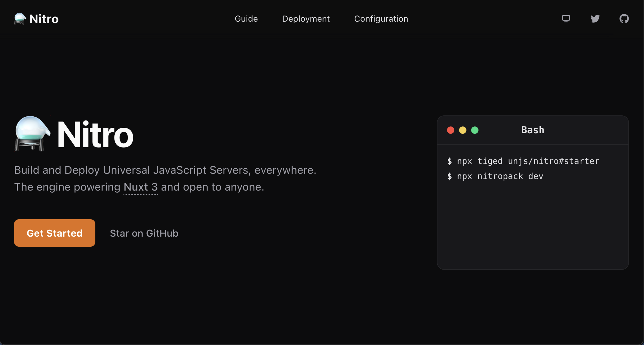
Task: Follow the underlined Nuxt 3 link
Action: (140, 187)
